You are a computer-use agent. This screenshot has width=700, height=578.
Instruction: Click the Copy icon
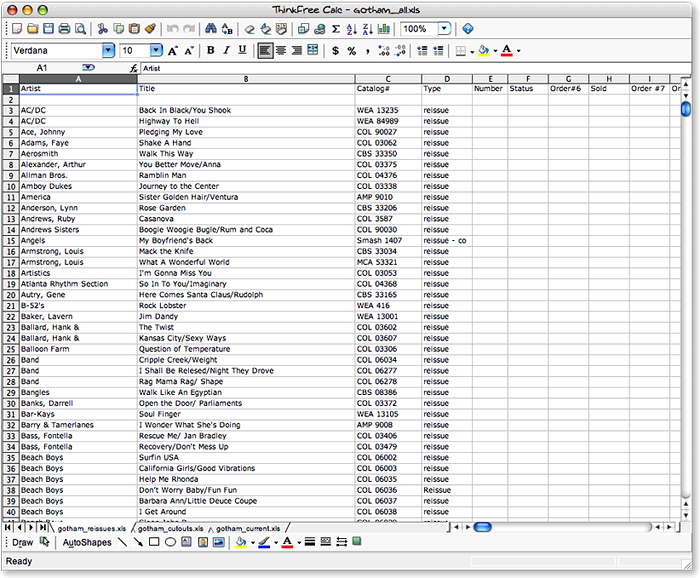tap(119, 29)
